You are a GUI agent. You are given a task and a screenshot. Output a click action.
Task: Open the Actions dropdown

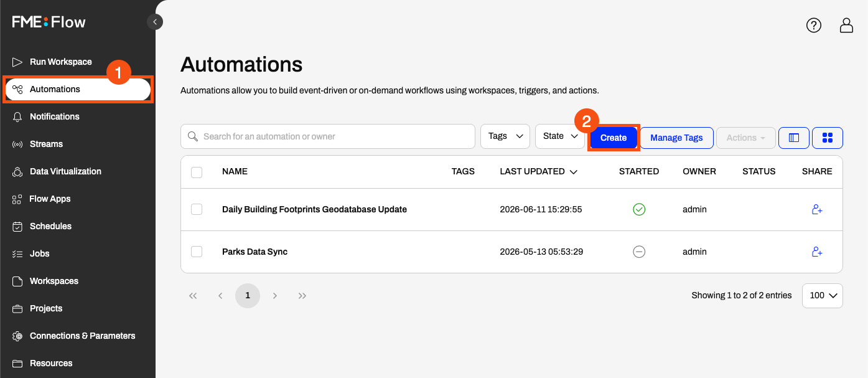point(746,138)
